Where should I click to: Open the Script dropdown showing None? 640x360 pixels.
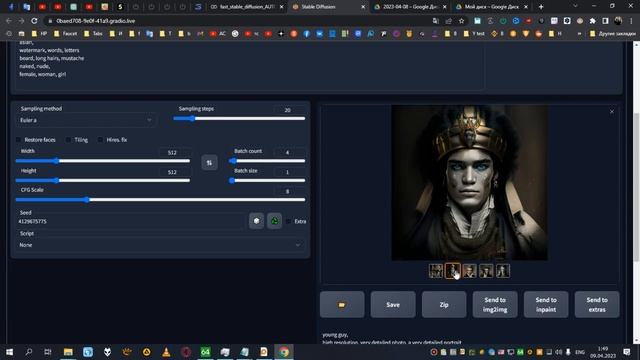(160, 245)
